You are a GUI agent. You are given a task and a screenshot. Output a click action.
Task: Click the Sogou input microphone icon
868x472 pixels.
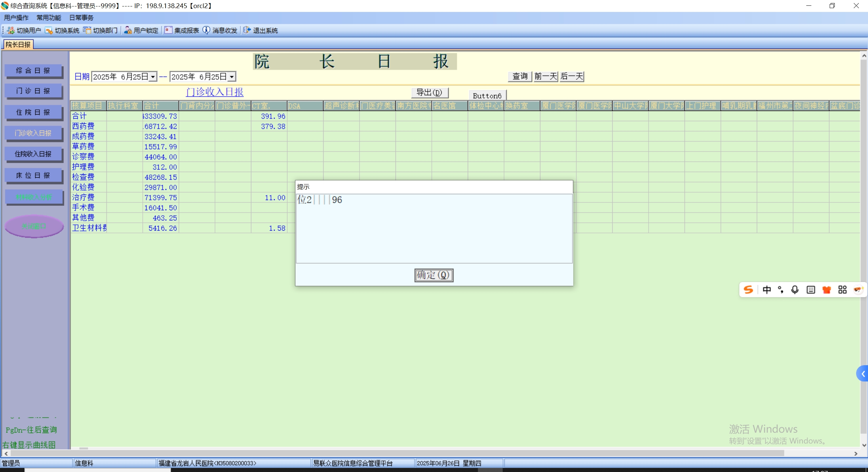(795, 290)
